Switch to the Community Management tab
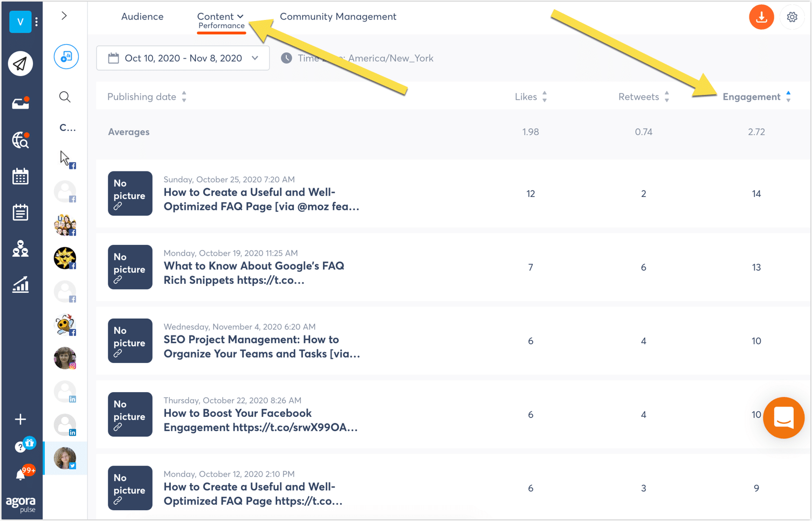The height and width of the screenshot is (521, 812). tap(338, 17)
